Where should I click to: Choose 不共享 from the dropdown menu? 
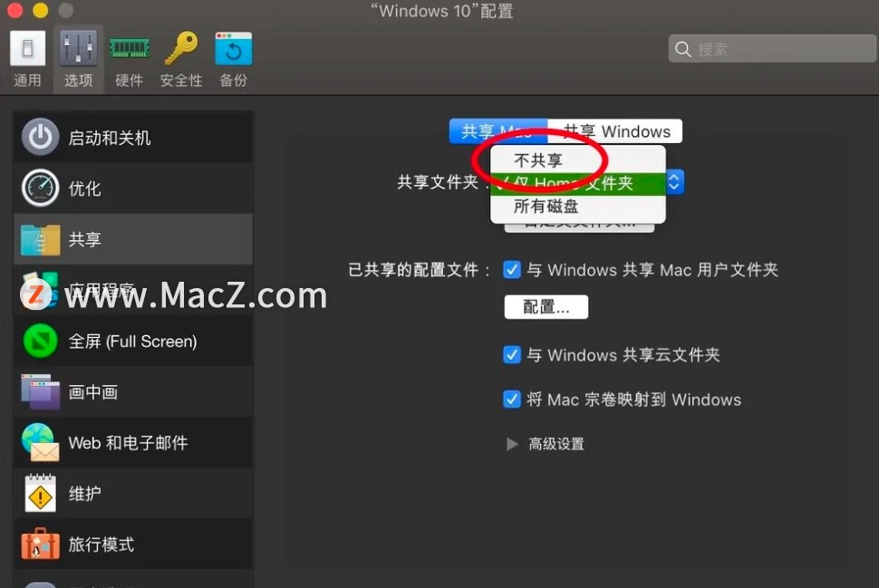578,160
